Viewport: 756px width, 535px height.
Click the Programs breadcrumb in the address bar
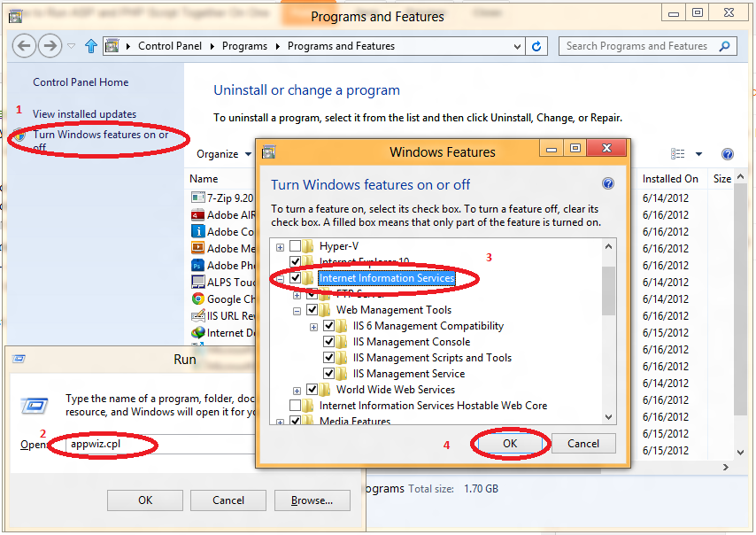[244, 45]
